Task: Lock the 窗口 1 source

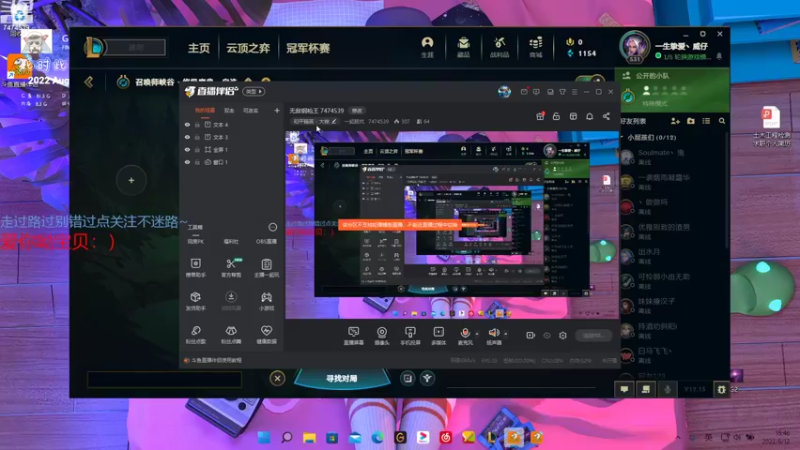Action: click(x=197, y=162)
